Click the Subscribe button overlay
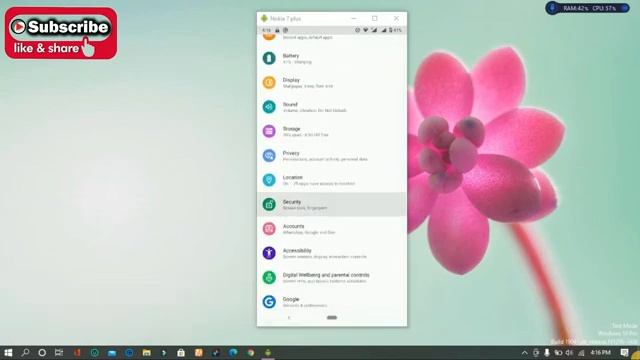 (x=61, y=33)
